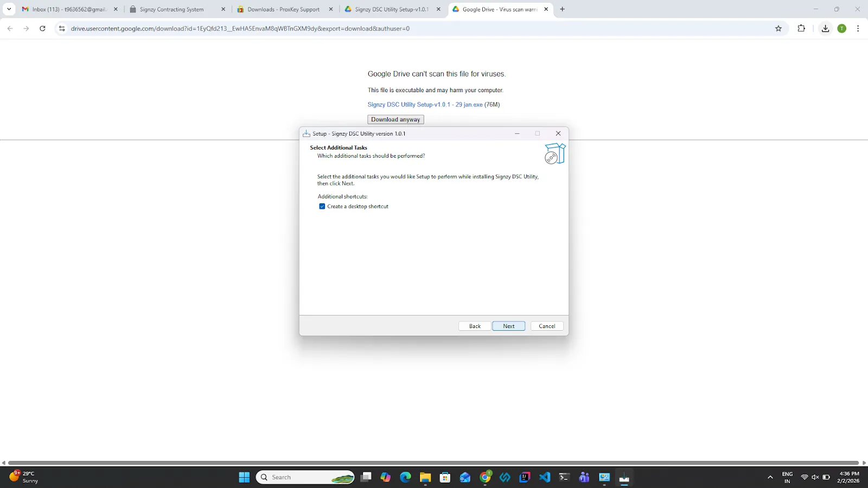Open IntelliJ IDEA from the taskbar
The height and width of the screenshot is (488, 868).
(x=525, y=477)
